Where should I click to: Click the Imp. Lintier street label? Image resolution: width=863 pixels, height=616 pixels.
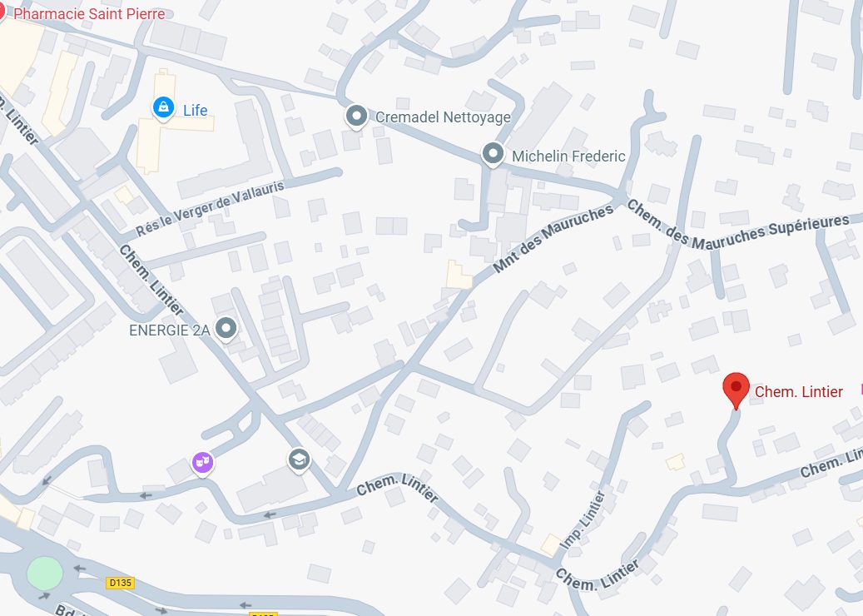pyautogui.click(x=583, y=521)
